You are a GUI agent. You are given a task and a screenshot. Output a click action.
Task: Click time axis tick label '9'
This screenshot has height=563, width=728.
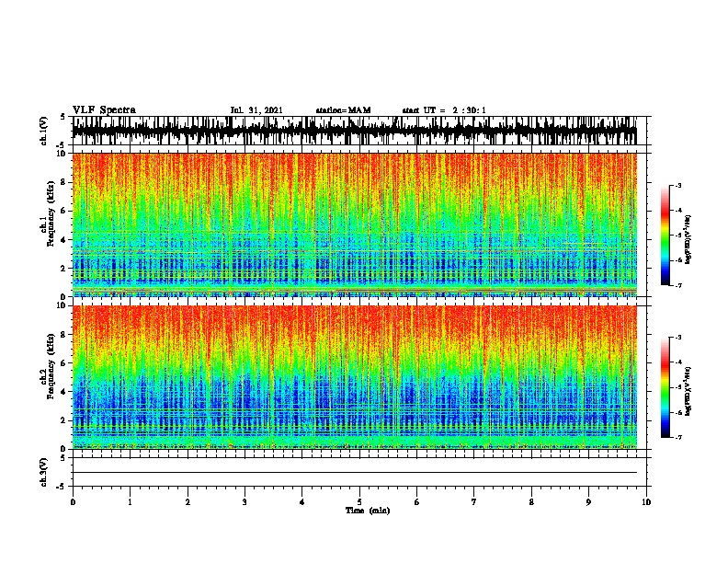coord(588,502)
